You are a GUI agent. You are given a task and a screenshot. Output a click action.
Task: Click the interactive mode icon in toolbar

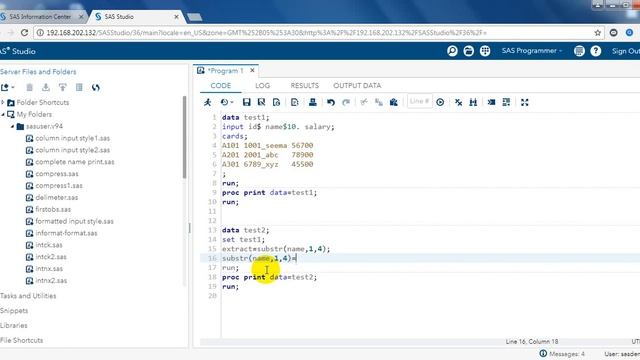(506, 102)
